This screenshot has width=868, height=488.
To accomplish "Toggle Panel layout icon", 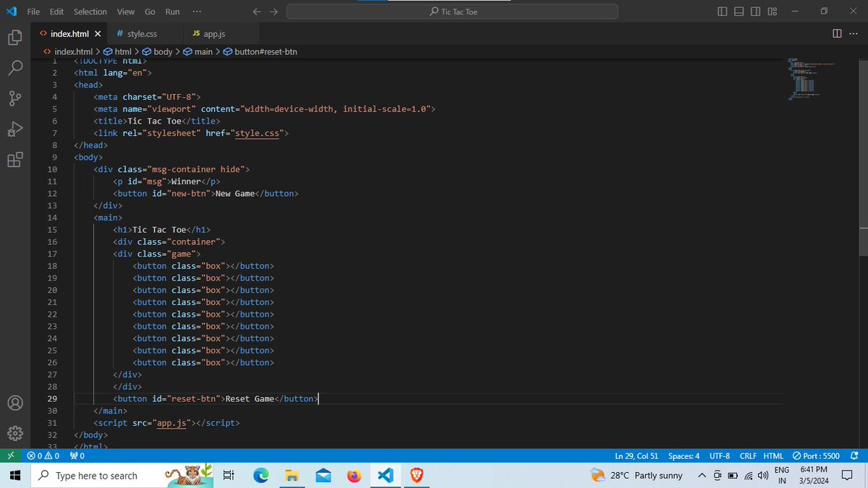I will point(739,12).
